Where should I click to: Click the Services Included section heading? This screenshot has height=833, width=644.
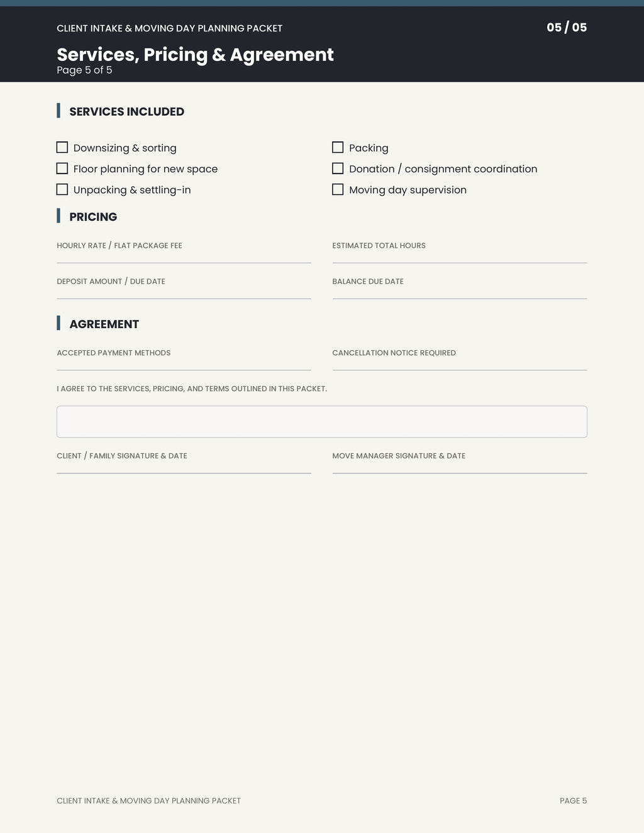coord(126,111)
